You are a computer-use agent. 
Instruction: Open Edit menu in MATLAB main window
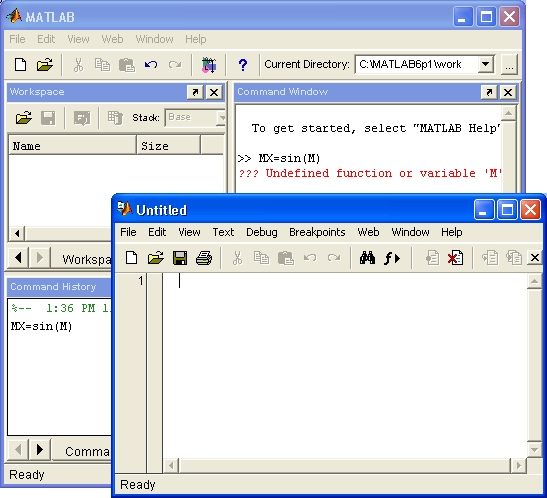point(46,39)
